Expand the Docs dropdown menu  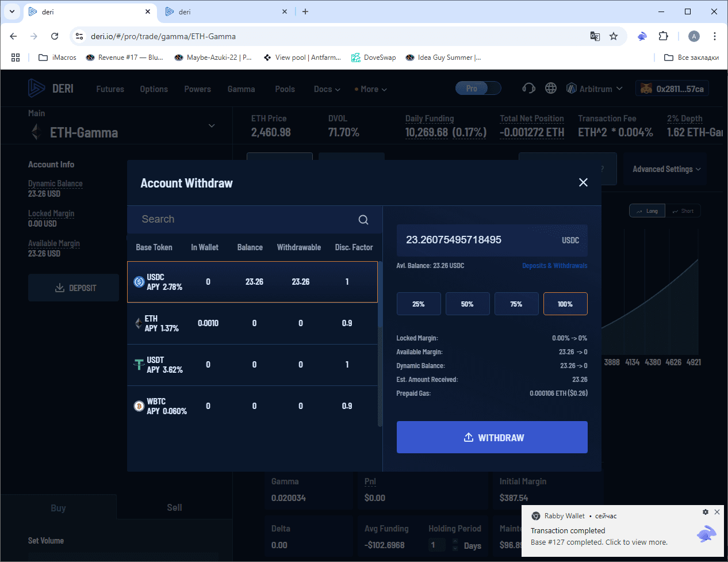[x=327, y=89]
